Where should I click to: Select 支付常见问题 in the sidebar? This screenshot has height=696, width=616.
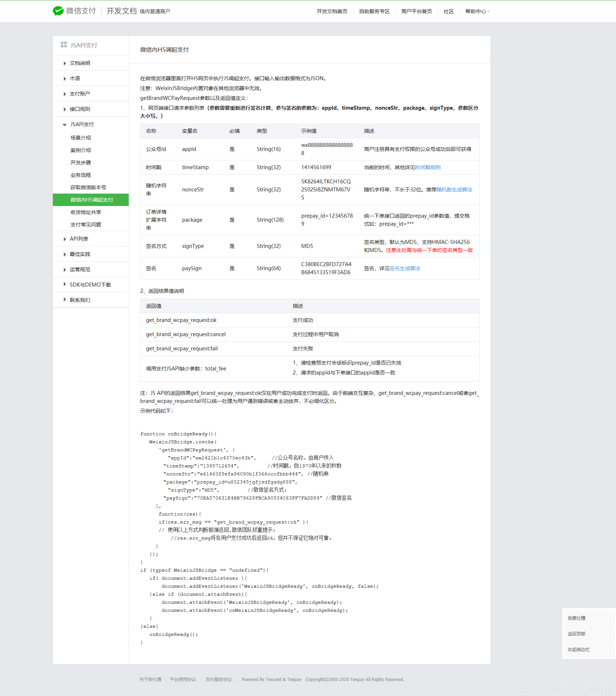86,225
